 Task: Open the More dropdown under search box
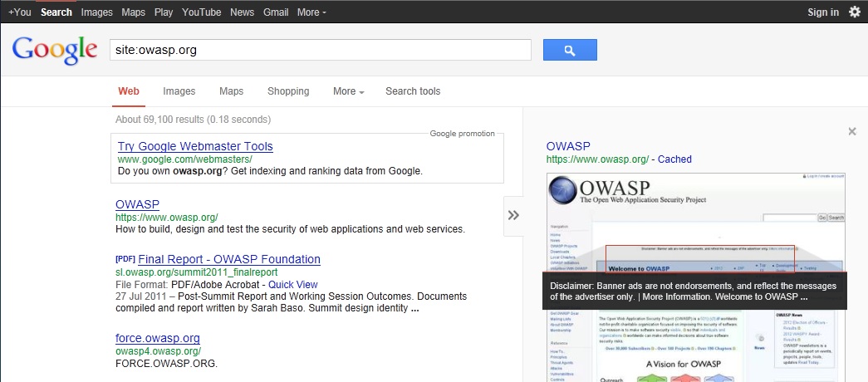(x=348, y=91)
